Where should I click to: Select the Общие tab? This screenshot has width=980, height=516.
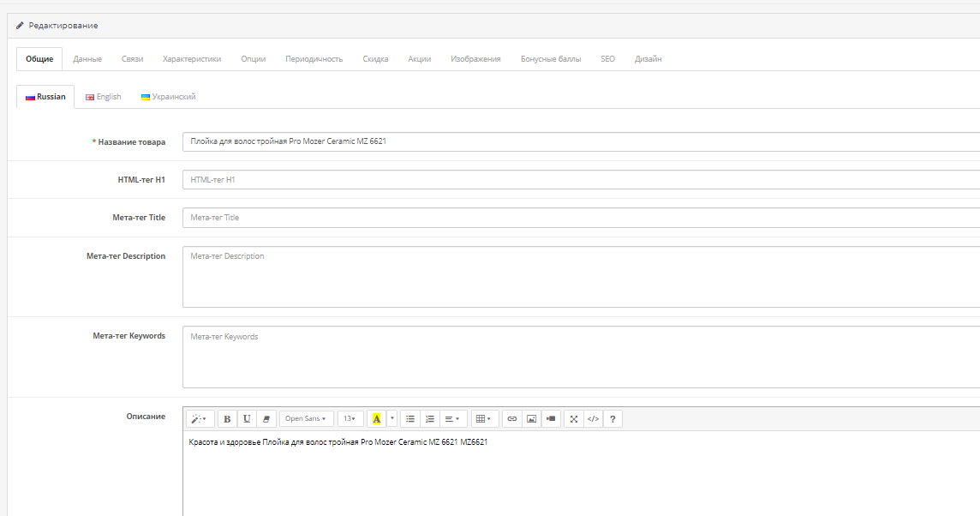tap(39, 59)
